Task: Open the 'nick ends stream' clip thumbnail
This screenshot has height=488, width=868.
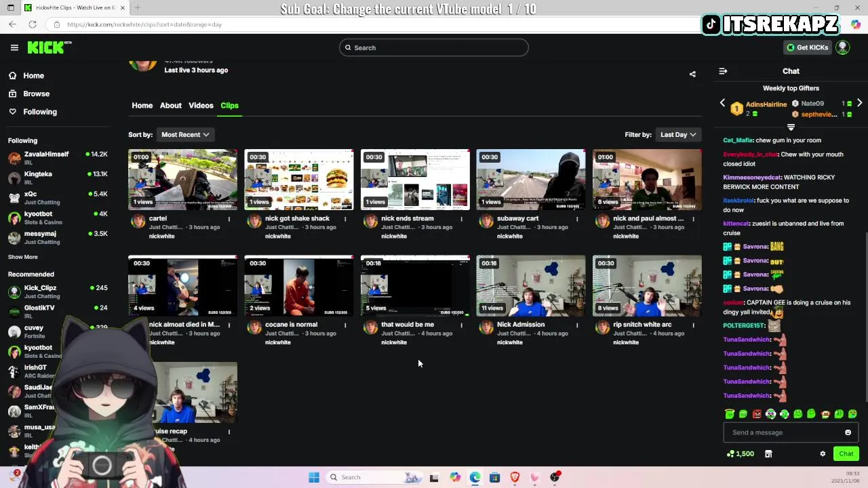Action: (415, 180)
